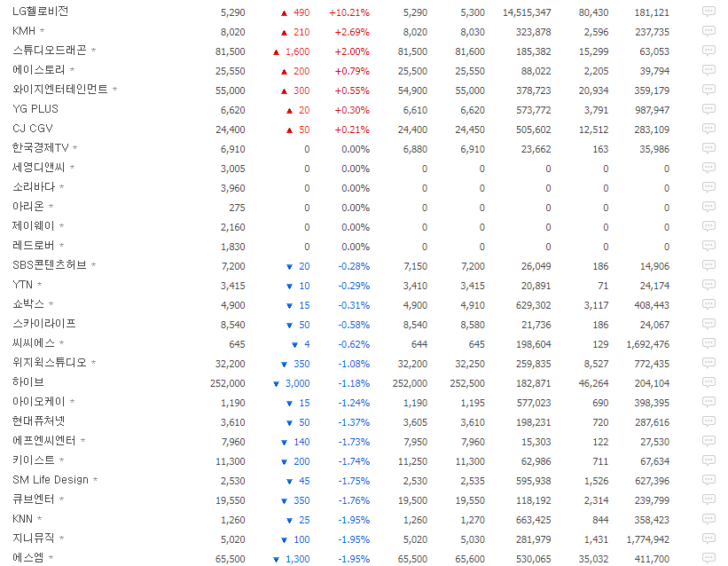Open discussion icon for KNN row
This screenshot has width=728, height=566.
coord(708,519)
